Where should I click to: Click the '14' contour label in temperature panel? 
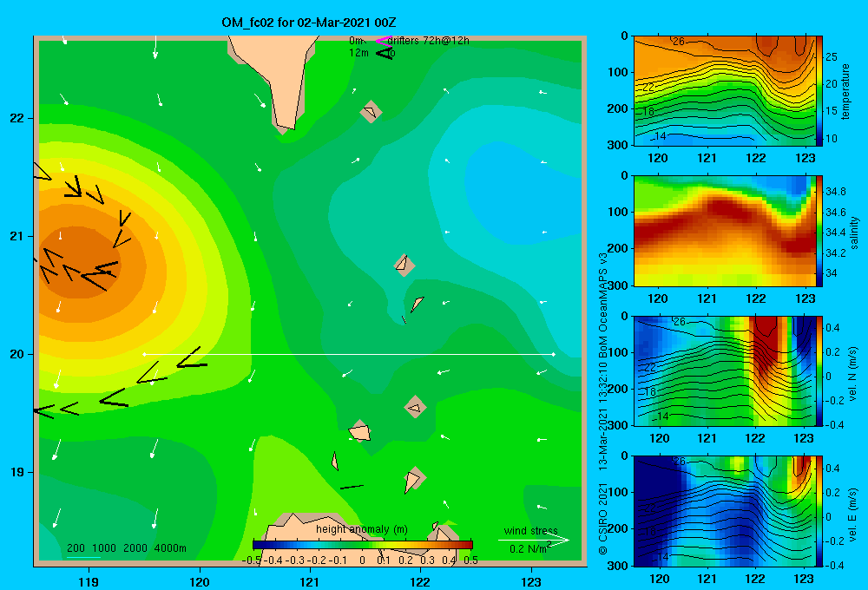click(x=660, y=136)
